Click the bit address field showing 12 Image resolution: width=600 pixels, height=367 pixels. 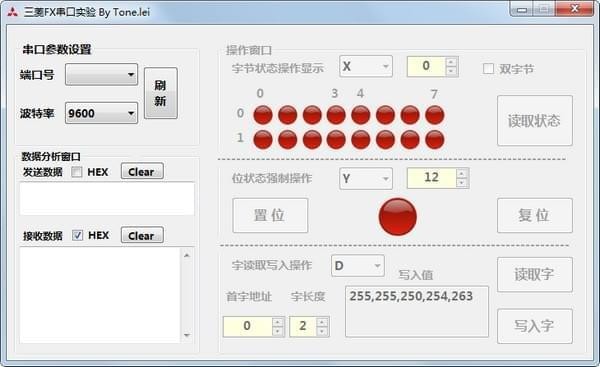[x=432, y=178]
